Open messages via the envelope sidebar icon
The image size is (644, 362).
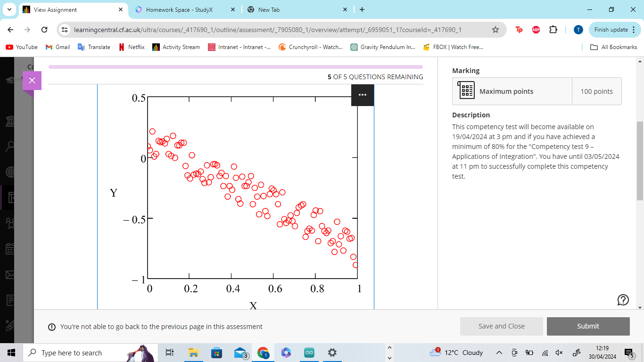(10, 275)
